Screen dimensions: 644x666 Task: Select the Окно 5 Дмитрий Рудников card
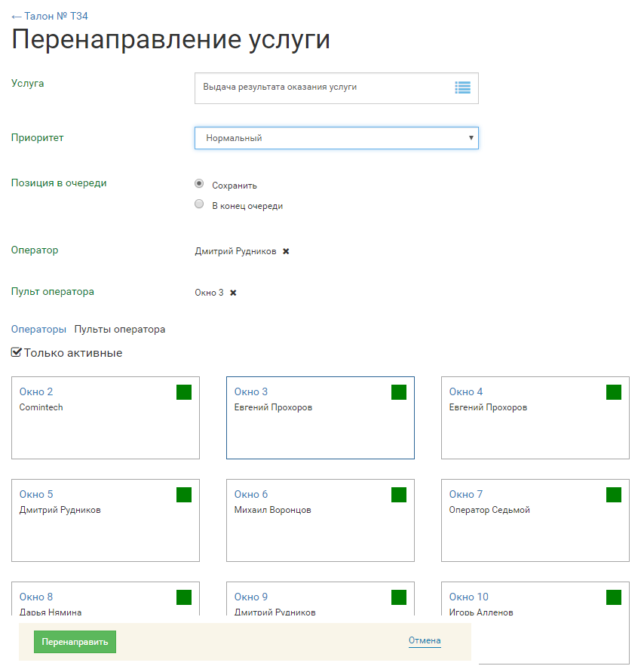coord(106,528)
